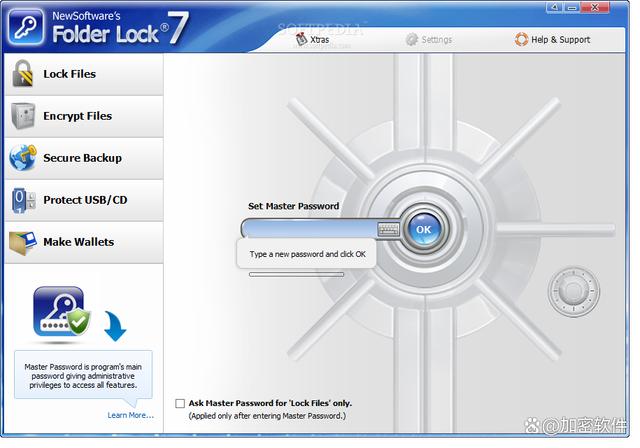Open the Xtras menu
This screenshot has height=448, width=640.
tap(312, 40)
